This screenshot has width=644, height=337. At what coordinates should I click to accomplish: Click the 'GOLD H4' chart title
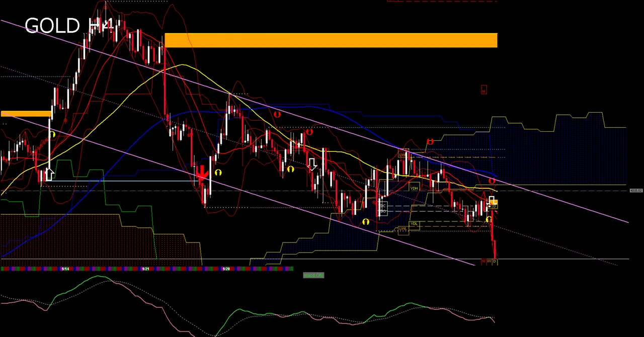click(x=68, y=26)
